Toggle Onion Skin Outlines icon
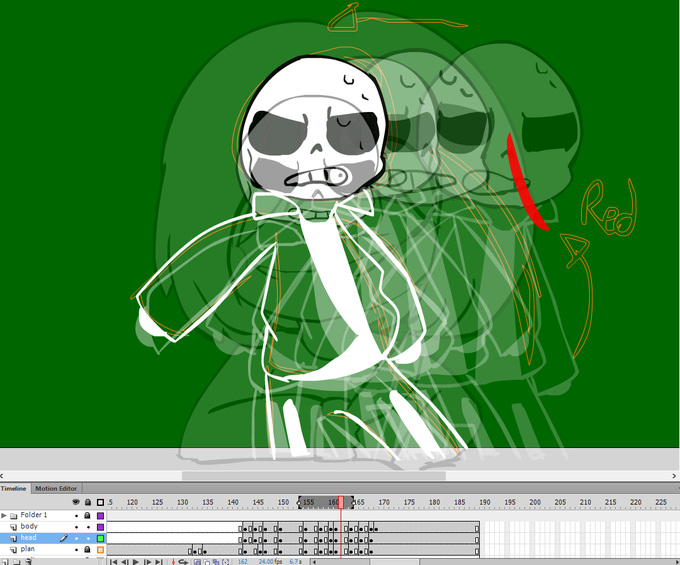The width and height of the screenshot is (680, 565). tap(207, 562)
